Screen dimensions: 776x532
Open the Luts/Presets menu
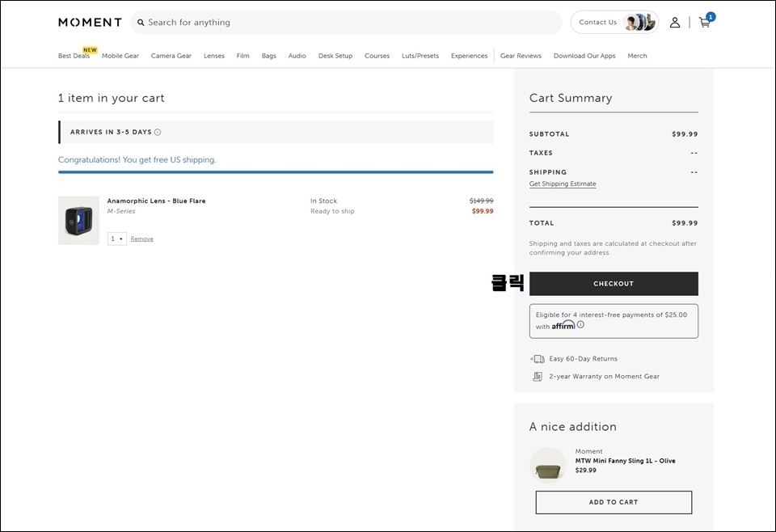(x=420, y=56)
